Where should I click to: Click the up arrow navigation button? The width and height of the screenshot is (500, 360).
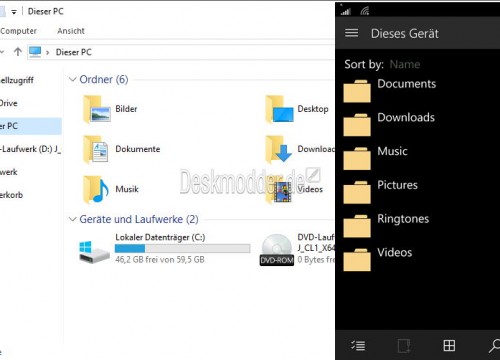point(18,52)
